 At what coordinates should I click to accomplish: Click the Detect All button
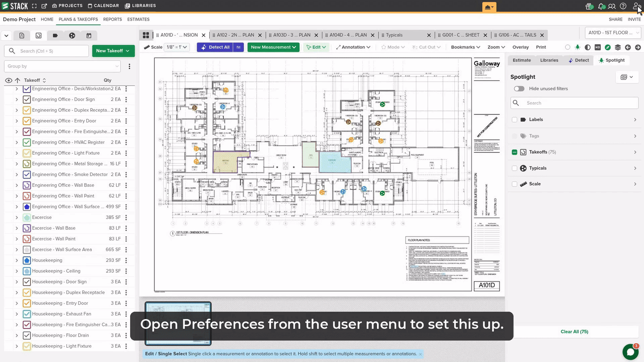click(x=215, y=47)
